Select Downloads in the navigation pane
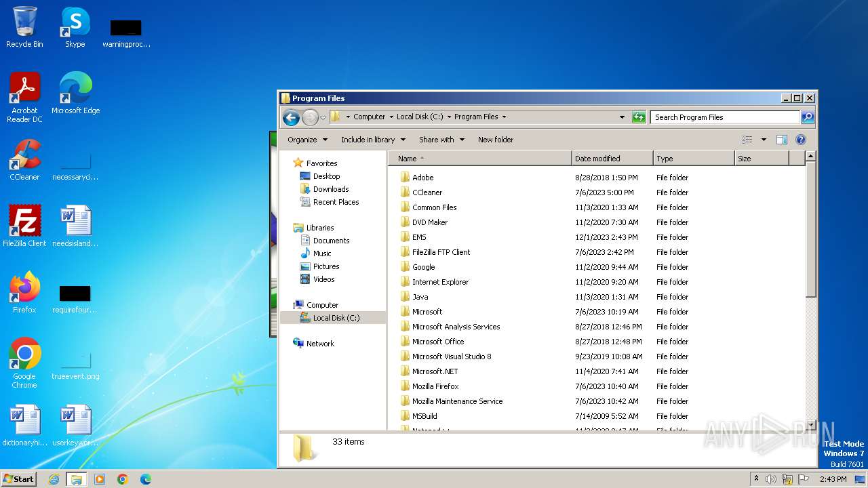Image resolution: width=868 pixels, height=488 pixels. [x=331, y=189]
